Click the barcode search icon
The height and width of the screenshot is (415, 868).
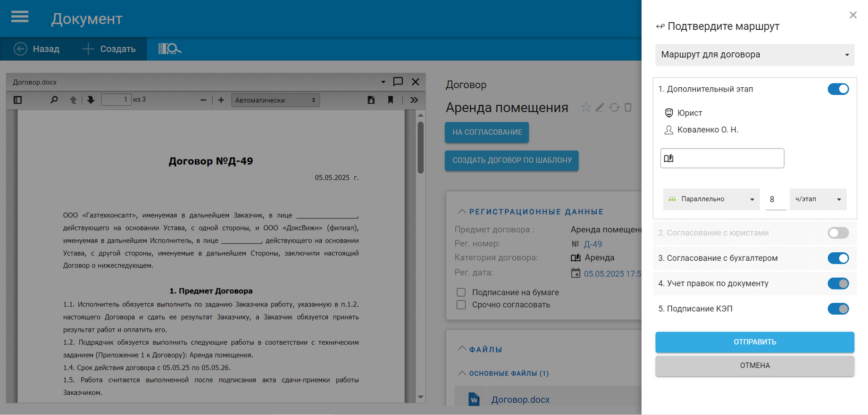169,49
